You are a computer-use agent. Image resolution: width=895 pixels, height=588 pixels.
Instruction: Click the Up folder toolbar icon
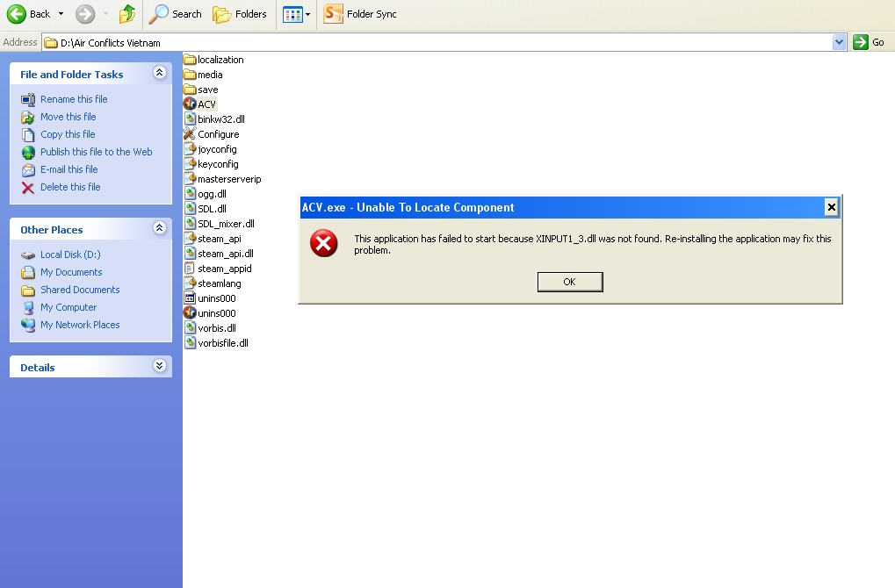pyautogui.click(x=127, y=14)
